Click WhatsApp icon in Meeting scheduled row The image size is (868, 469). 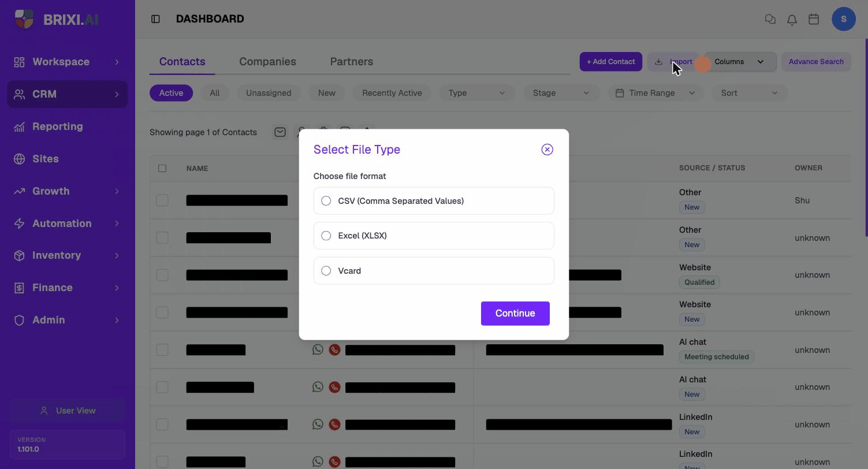318,349
